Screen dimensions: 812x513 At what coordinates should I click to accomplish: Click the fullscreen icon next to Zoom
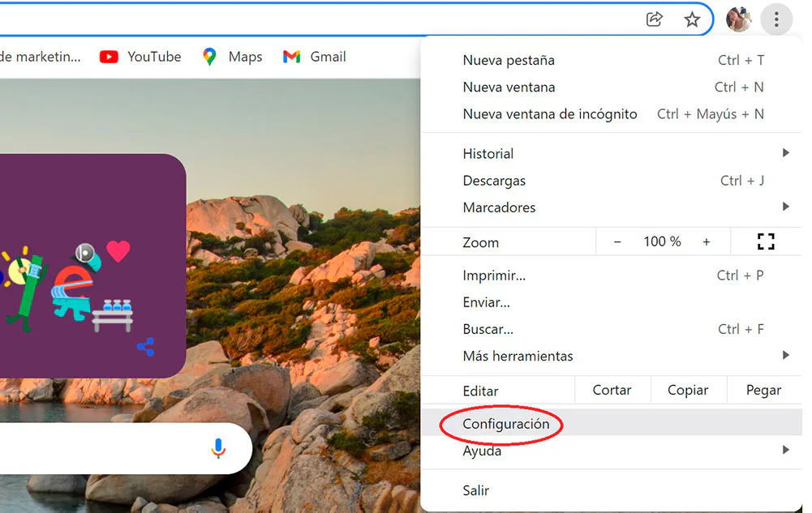[x=765, y=241]
